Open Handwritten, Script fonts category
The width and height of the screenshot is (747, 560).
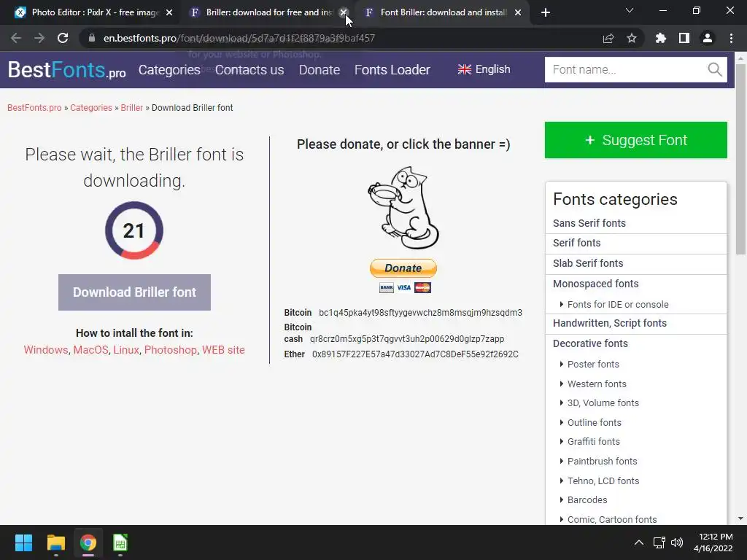(x=610, y=323)
